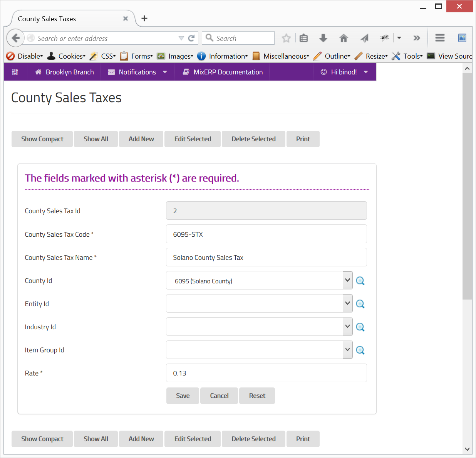Reset the form fields
The height and width of the screenshot is (458, 476).
pyautogui.click(x=257, y=396)
